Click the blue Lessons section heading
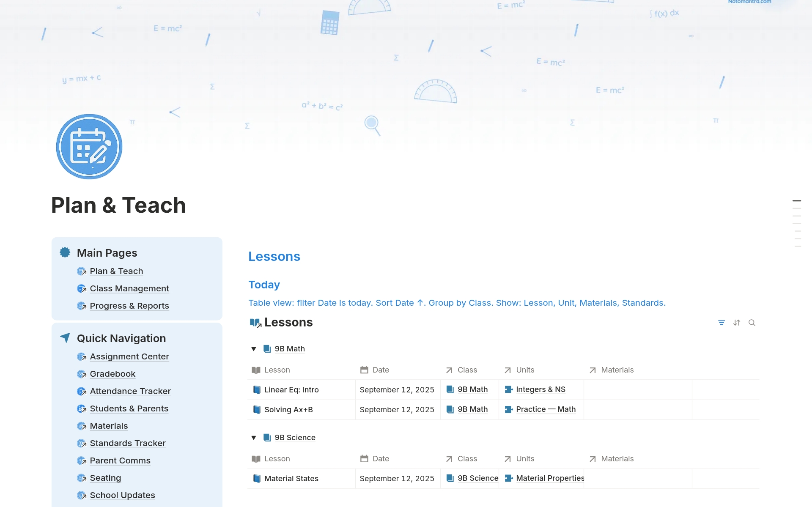The image size is (812, 507). [274, 256]
